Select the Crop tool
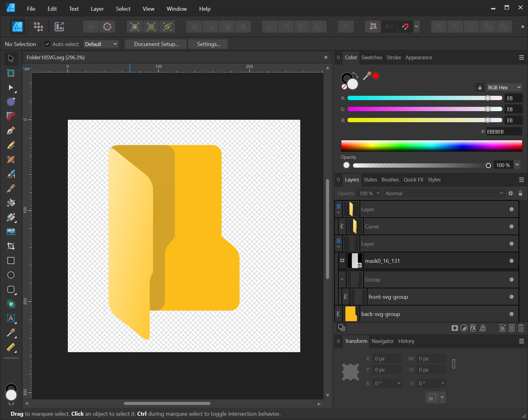The height and width of the screenshot is (420, 528). pyautogui.click(x=11, y=246)
